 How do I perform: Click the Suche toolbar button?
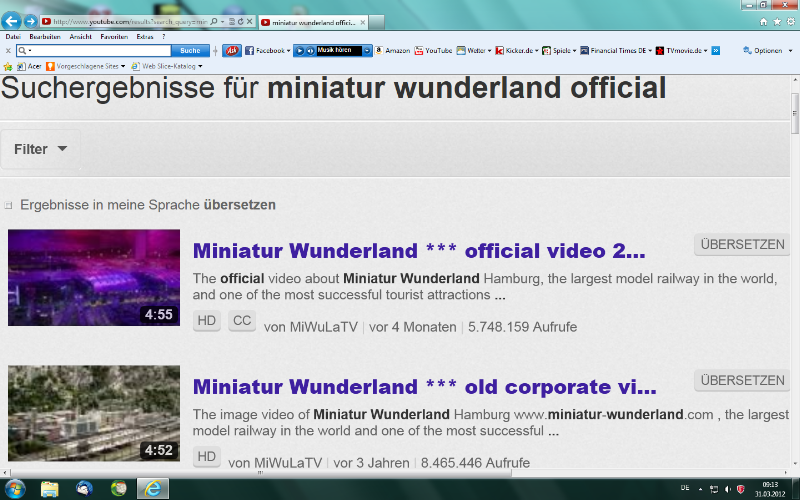point(188,50)
